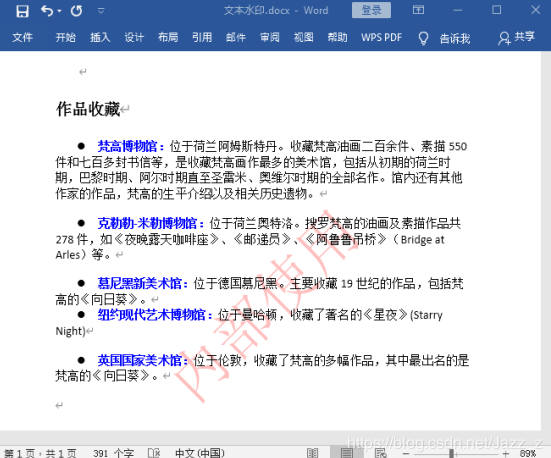Switch to Web Layout view icon

[380, 453]
